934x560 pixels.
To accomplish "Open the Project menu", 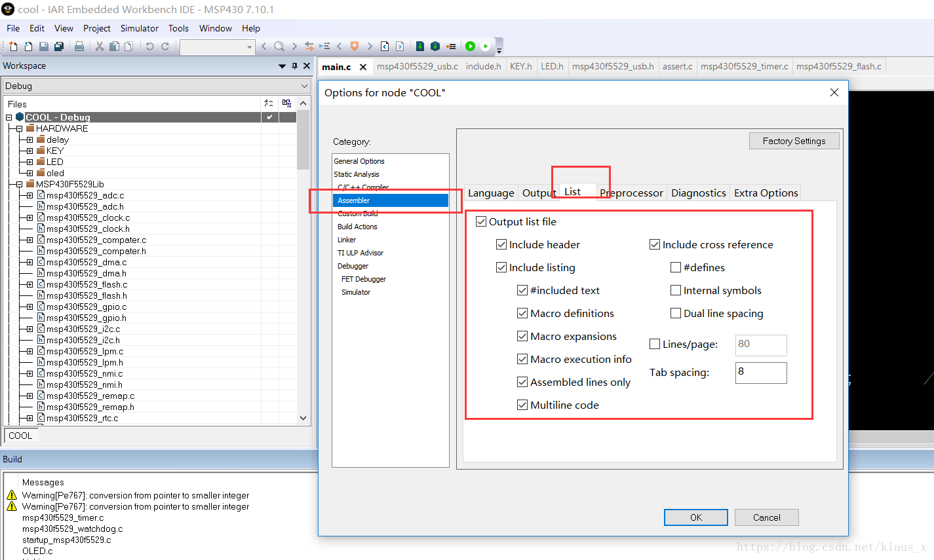I will click(97, 28).
